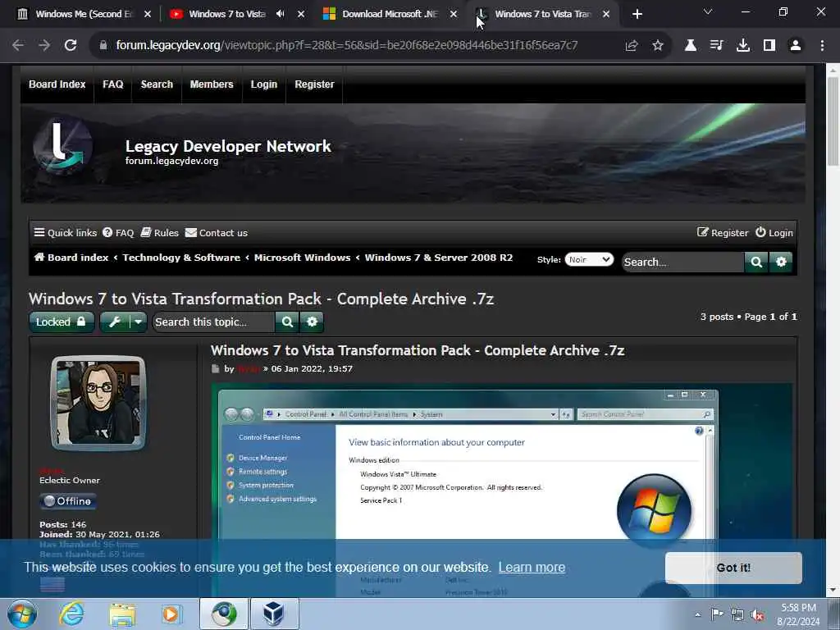The height and width of the screenshot is (630, 840).
Task: Click Register in the top navigation bar
Action: pyautogui.click(x=314, y=84)
